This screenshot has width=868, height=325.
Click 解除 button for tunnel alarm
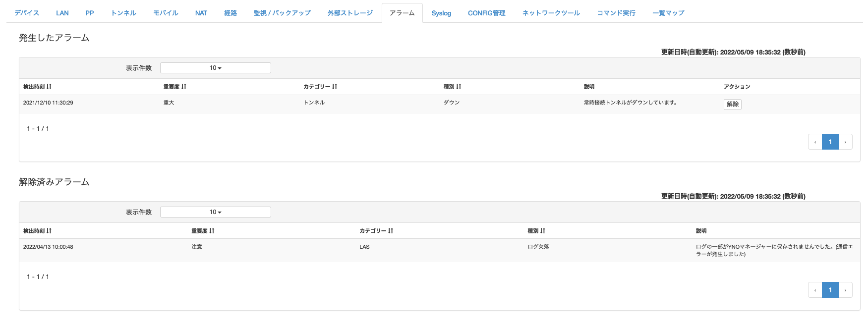pos(733,104)
